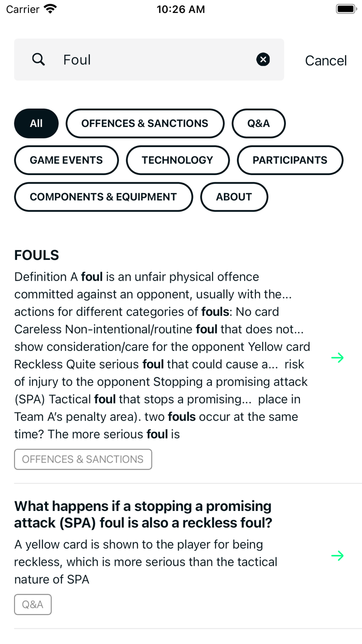This screenshot has width=362, height=644.
Task: Choose the PARTICIPANTS category filter
Action: click(290, 160)
